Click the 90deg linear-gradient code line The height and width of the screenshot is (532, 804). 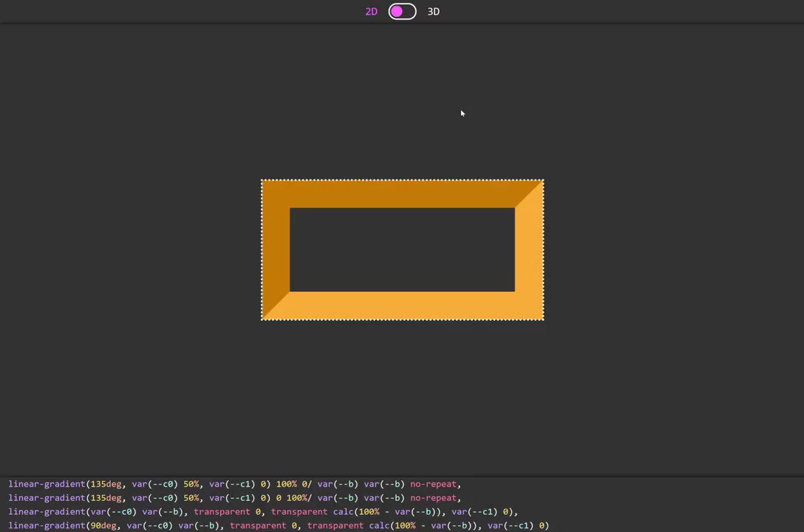[x=279, y=525]
